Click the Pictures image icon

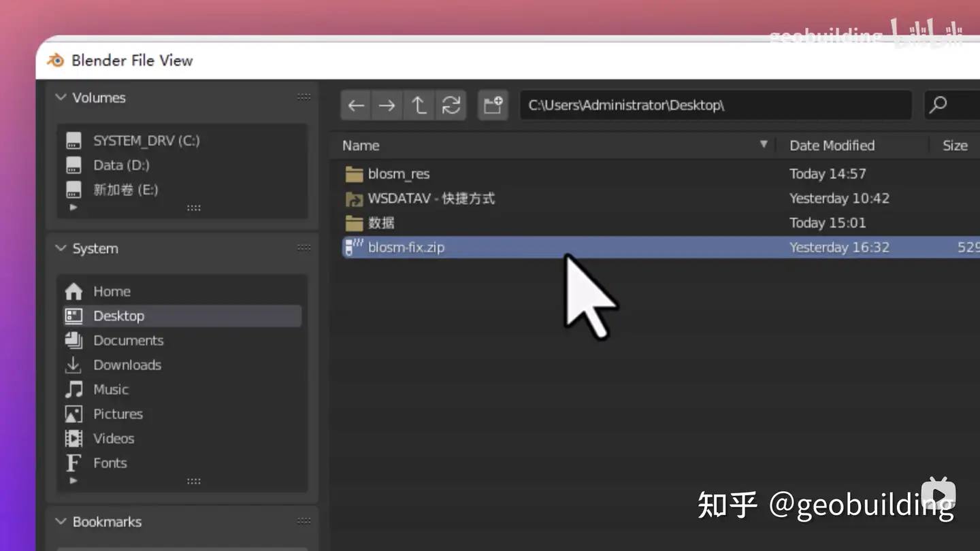tap(73, 414)
